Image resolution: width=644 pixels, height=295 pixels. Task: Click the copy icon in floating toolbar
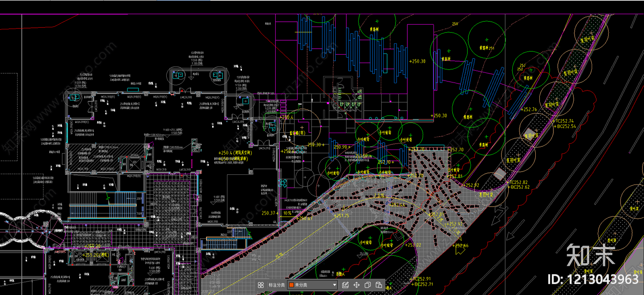click(x=367, y=285)
